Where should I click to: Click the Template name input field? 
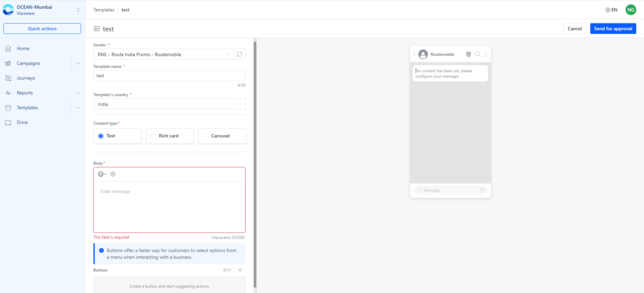(169, 76)
